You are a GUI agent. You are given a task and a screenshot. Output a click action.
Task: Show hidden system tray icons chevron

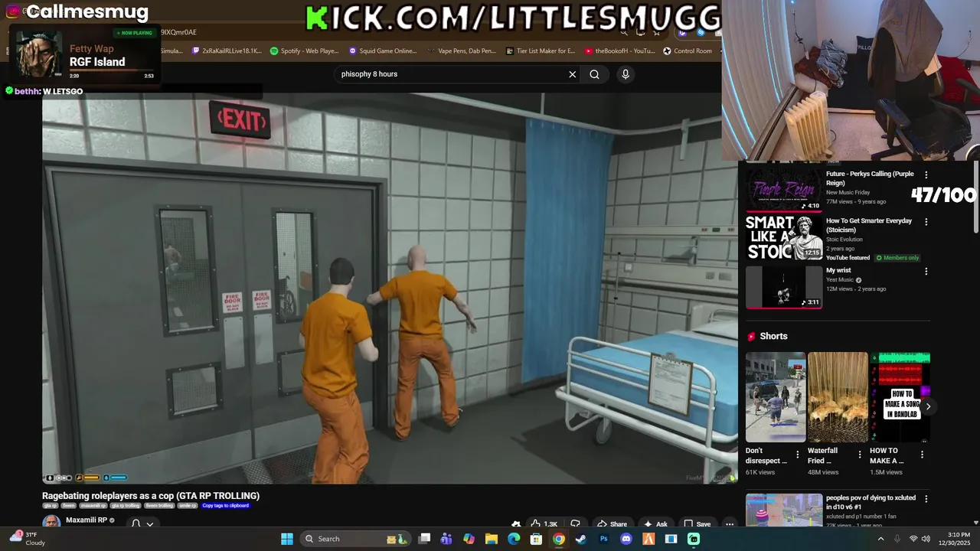point(880,539)
